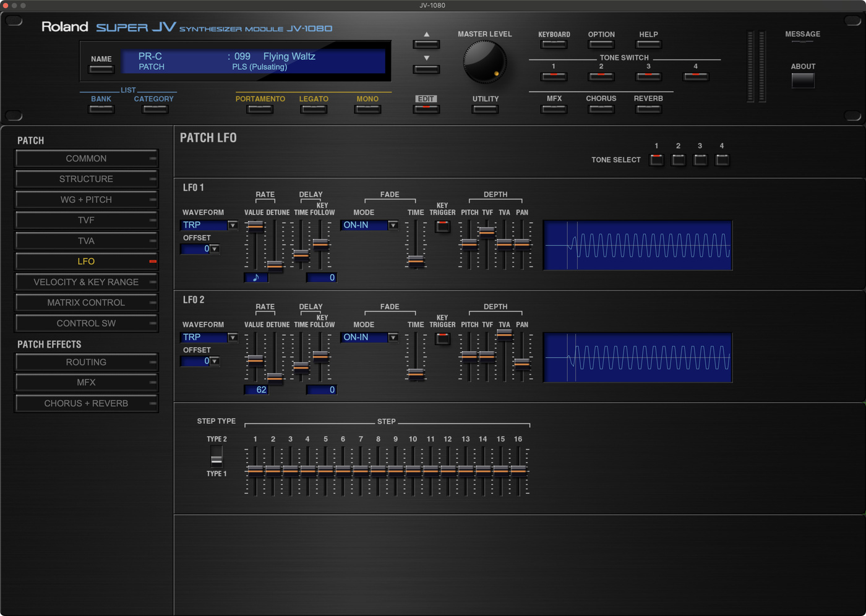This screenshot has height=616, width=866.
Task: Click the LFO 1 waveform graph display
Action: 638,246
